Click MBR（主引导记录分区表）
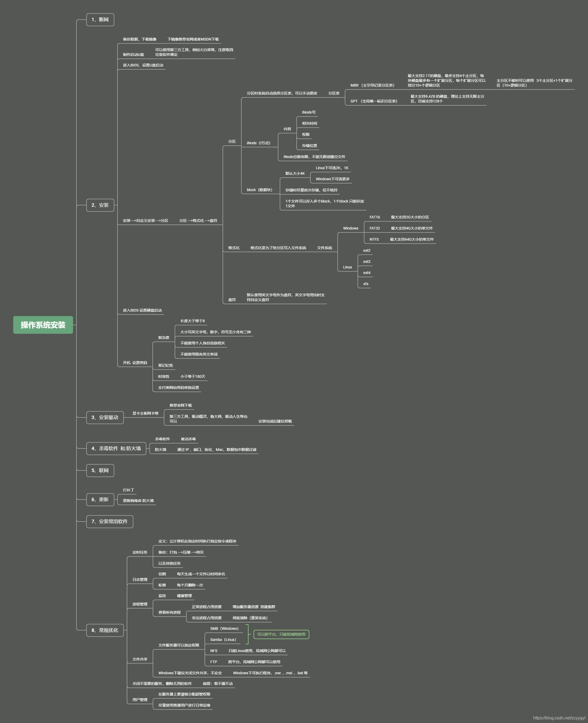Viewport: 588px width, 723px height. coord(372,85)
